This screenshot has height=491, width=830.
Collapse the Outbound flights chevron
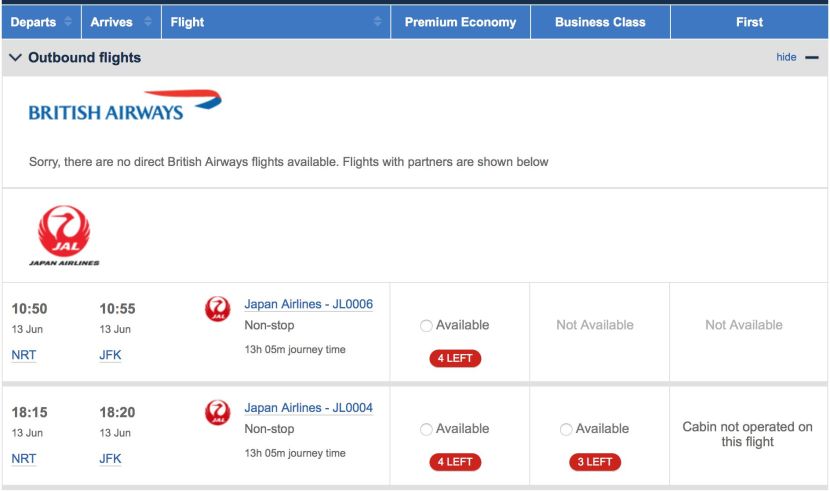coord(15,57)
